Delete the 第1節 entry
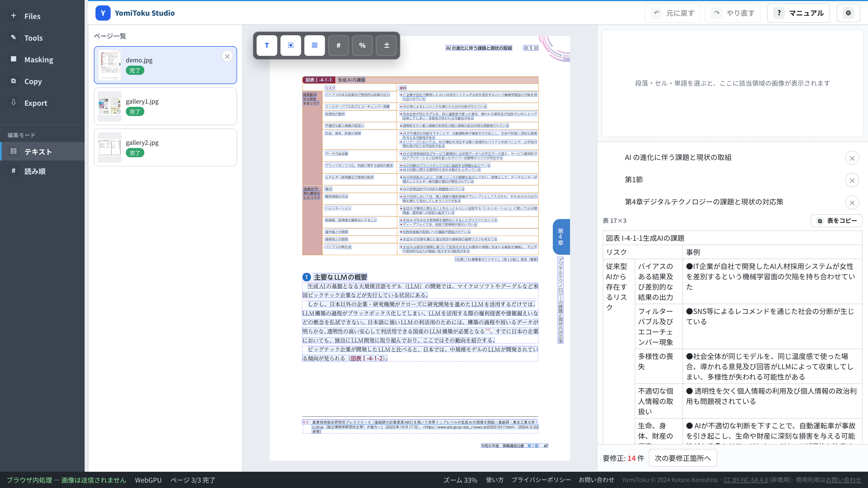 852,181
